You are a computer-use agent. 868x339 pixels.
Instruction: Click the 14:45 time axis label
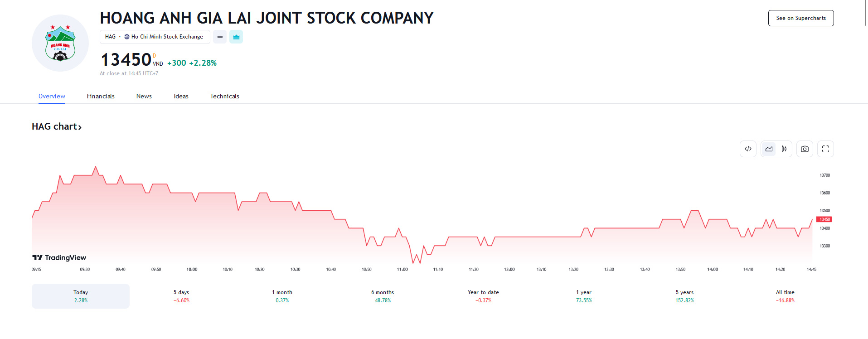(811, 269)
